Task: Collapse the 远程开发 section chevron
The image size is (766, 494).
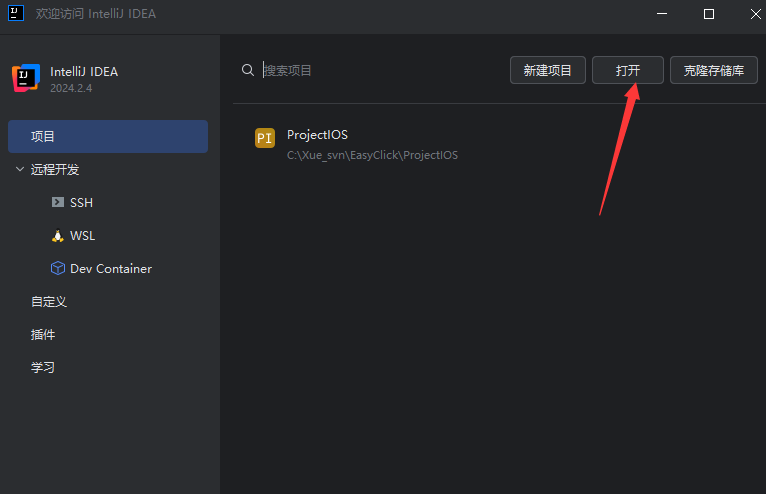Action: click(19, 169)
